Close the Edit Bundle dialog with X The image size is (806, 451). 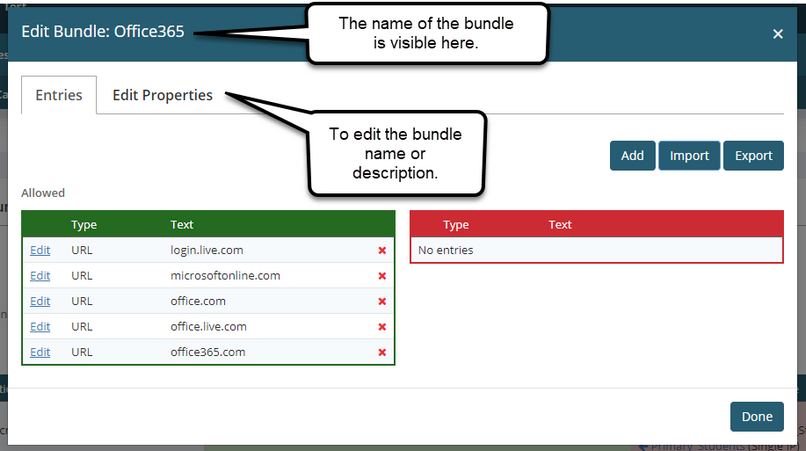pos(778,34)
